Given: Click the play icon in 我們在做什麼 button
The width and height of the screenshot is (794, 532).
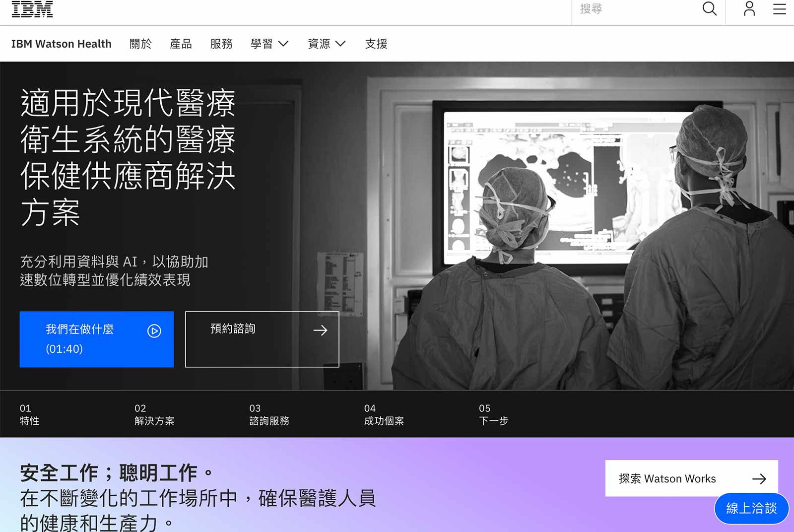Looking at the screenshot, I should 154,331.
